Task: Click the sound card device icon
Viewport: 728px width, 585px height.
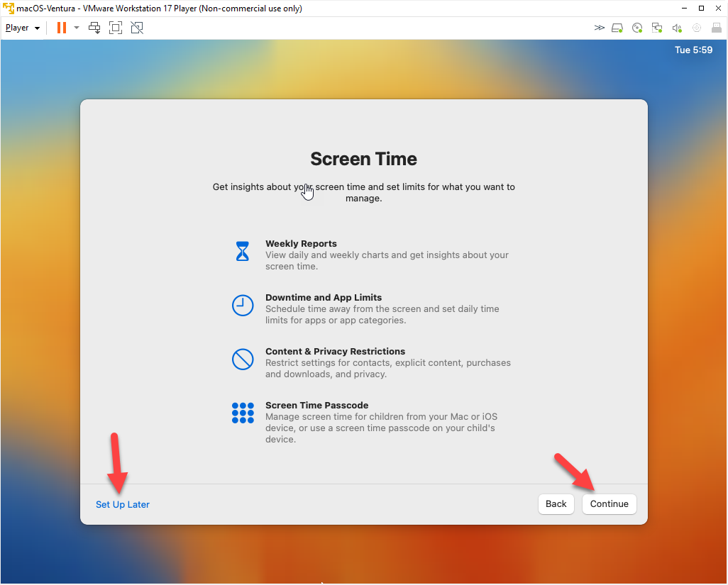Action: pyautogui.click(x=677, y=28)
